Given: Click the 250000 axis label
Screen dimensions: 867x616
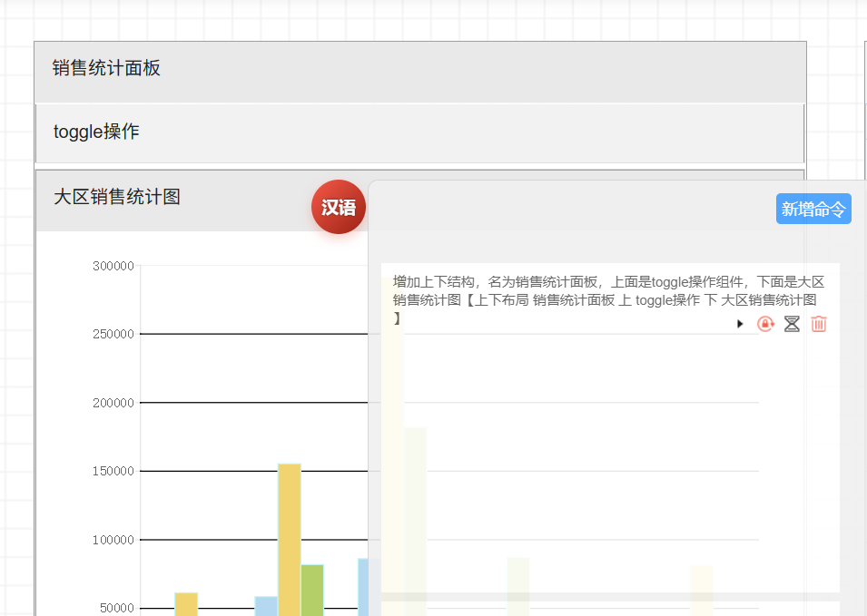Looking at the screenshot, I should [113, 334].
